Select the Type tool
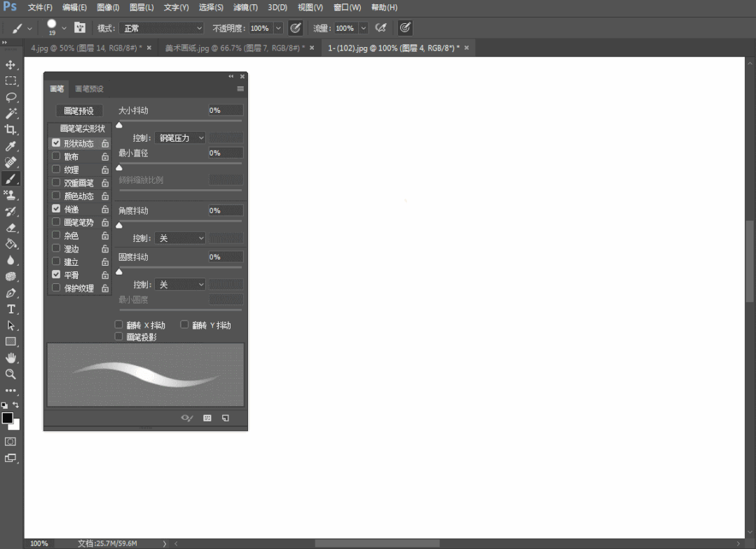 click(10, 309)
